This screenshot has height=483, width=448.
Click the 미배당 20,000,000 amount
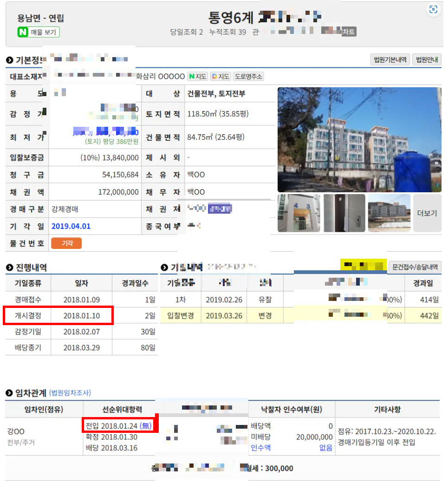pos(314,437)
